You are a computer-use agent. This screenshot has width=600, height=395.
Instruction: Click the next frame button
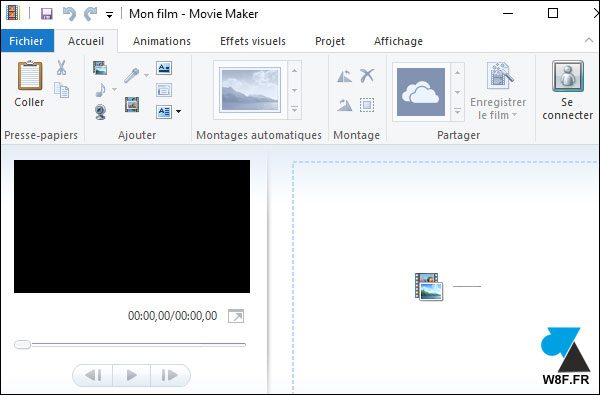click(170, 375)
